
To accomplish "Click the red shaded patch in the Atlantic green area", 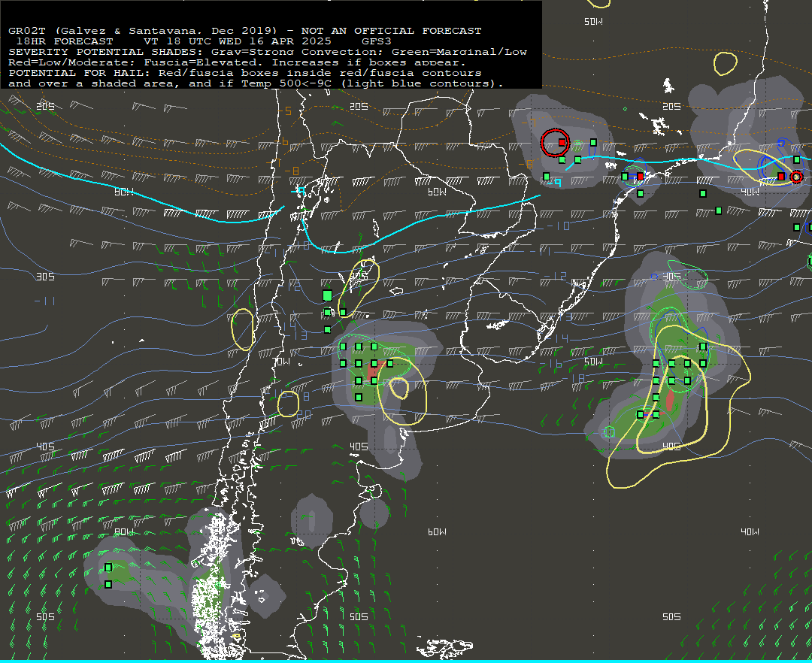I will (670, 401).
